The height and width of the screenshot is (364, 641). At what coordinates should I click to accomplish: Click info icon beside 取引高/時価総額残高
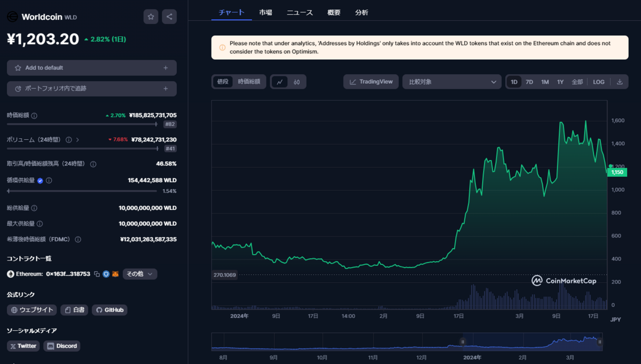[x=93, y=164]
